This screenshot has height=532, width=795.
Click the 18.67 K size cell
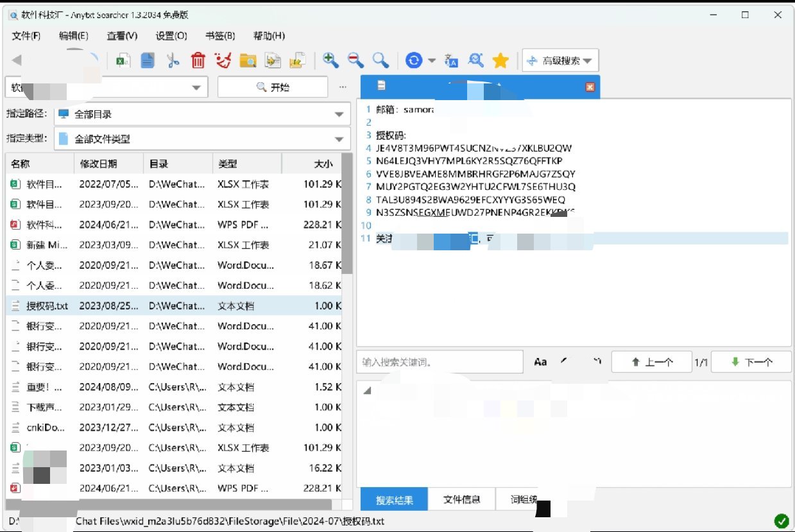point(326,265)
